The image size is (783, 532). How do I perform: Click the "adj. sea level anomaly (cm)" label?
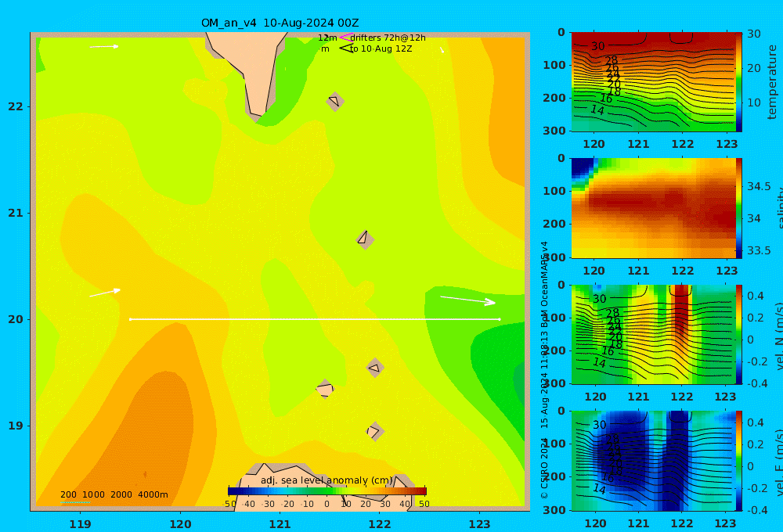[327, 480]
